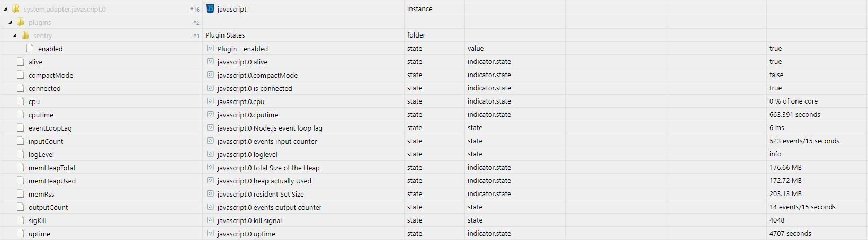Select the eventLoopLag tree item
The width and height of the screenshot is (868, 240).
point(50,128)
